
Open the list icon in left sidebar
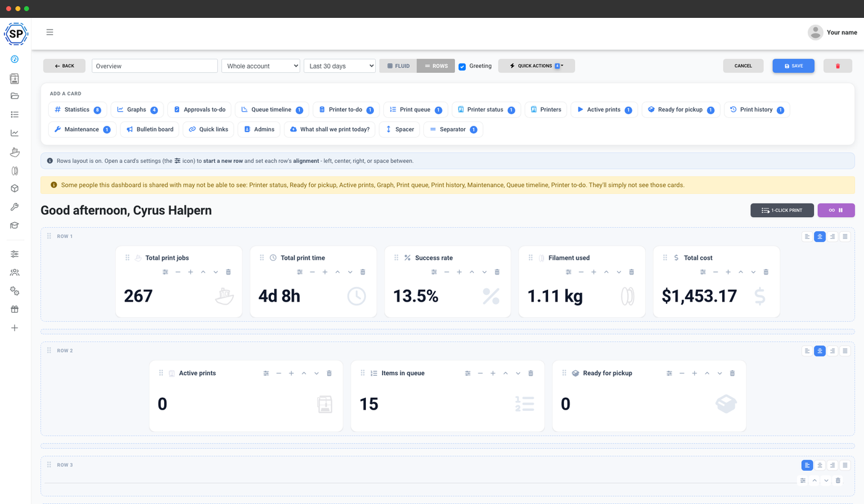pos(15,114)
